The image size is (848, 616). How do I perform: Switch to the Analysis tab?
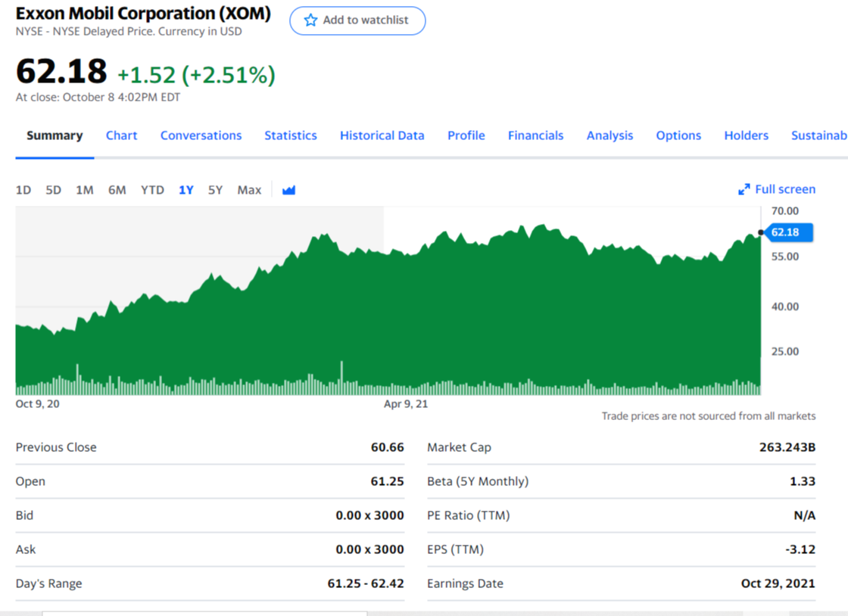coord(609,135)
